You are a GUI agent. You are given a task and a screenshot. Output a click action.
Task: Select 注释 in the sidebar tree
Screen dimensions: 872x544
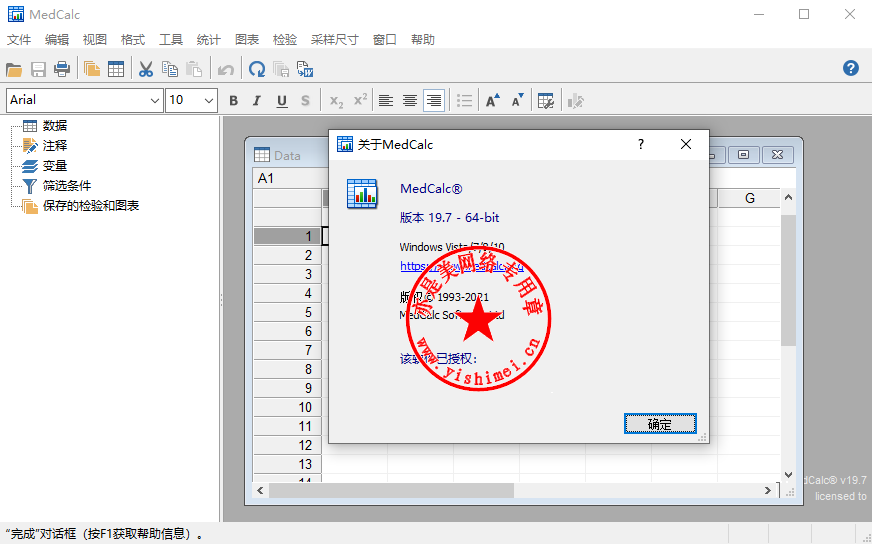click(x=54, y=146)
